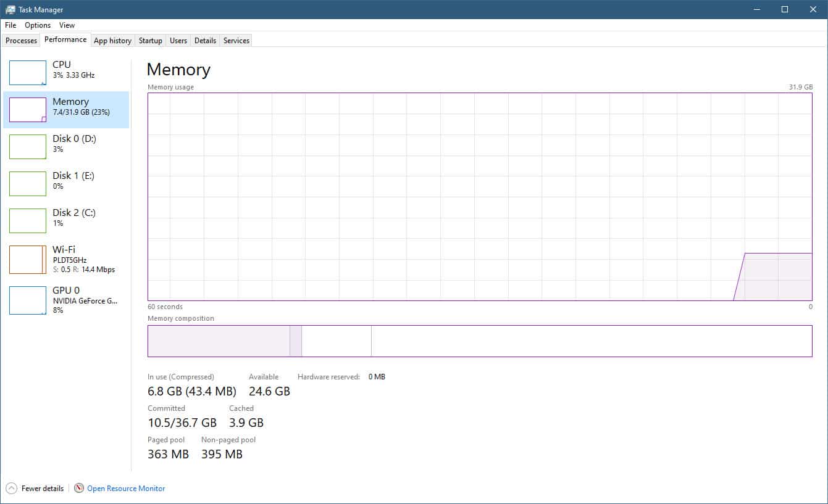The height and width of the screenshot is (504, 828).
Task: Click the 3.9 GB Cached value
Action: 246,423
